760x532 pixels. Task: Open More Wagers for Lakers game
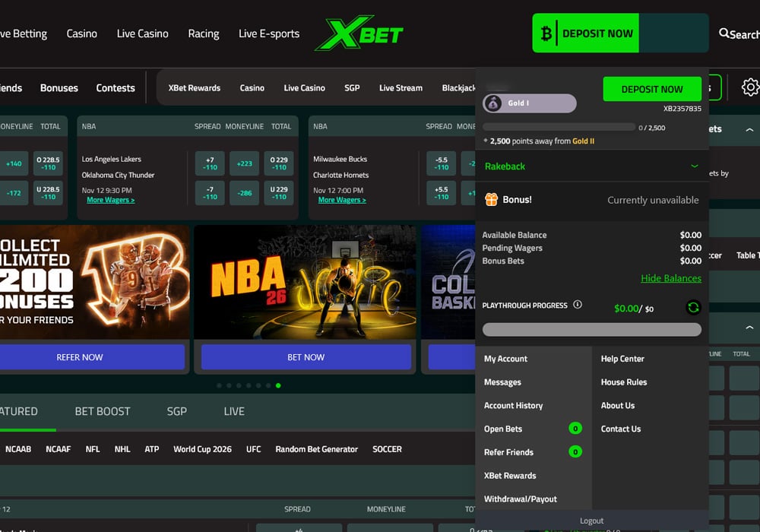pos(110,200)
